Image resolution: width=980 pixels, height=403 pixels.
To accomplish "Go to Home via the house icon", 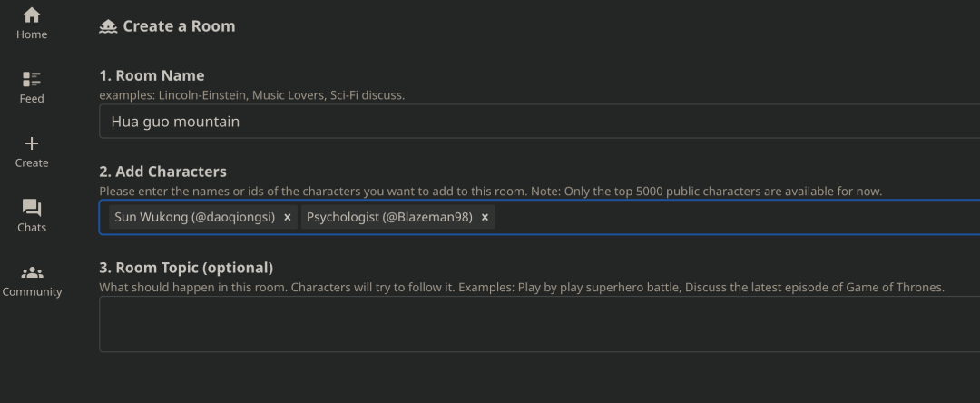I will 31,15.
